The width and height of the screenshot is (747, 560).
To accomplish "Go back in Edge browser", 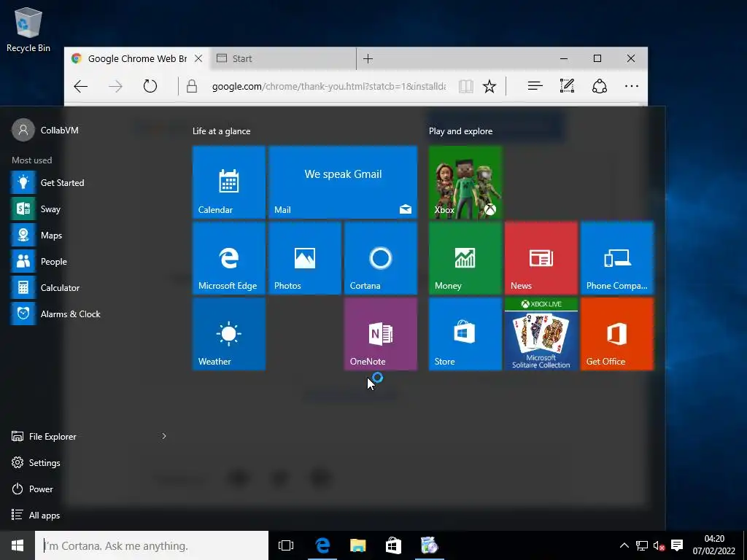I will click(80, 86).
